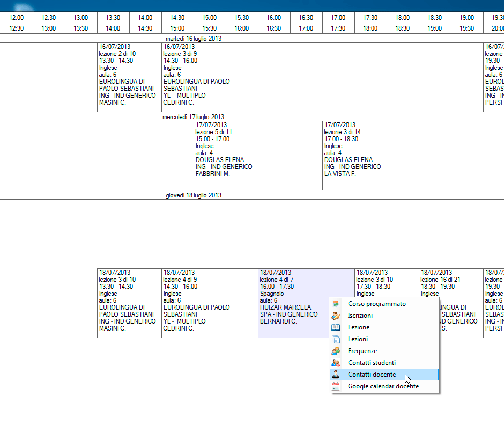The height and width of the screenshot is (440, 504).
Task: Click the 13:00 - 13:30 time header
Action: 81,23
